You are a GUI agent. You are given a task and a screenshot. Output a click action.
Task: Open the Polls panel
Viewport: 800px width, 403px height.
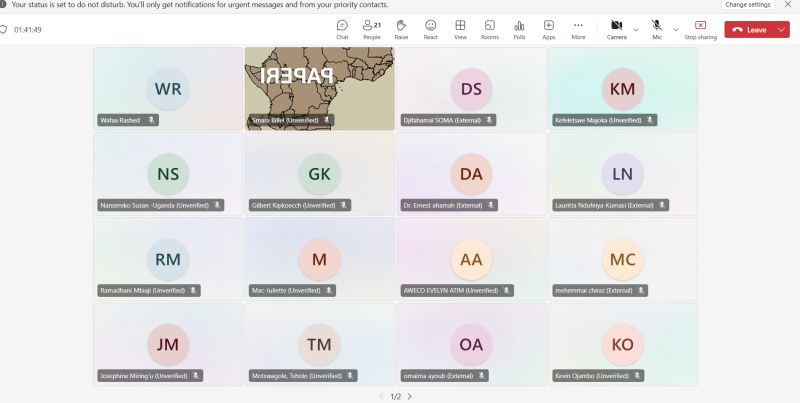[519, 30]
